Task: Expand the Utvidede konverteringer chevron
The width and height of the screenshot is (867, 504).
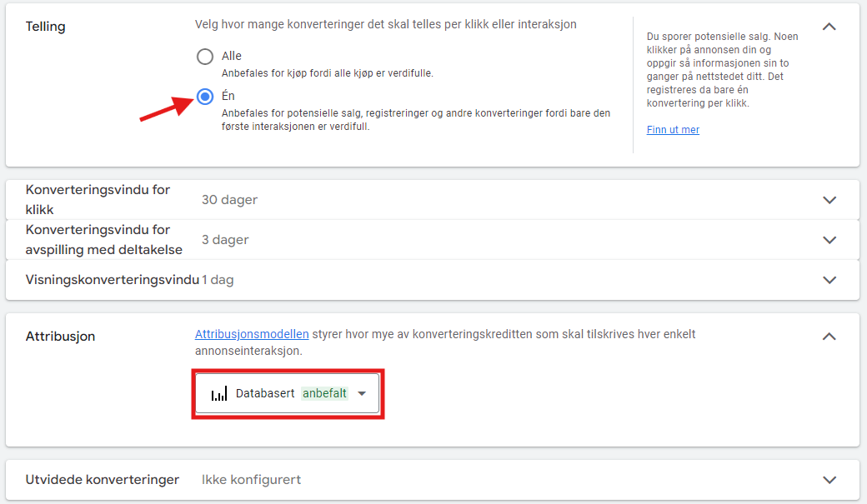Action: coord(829,480)
